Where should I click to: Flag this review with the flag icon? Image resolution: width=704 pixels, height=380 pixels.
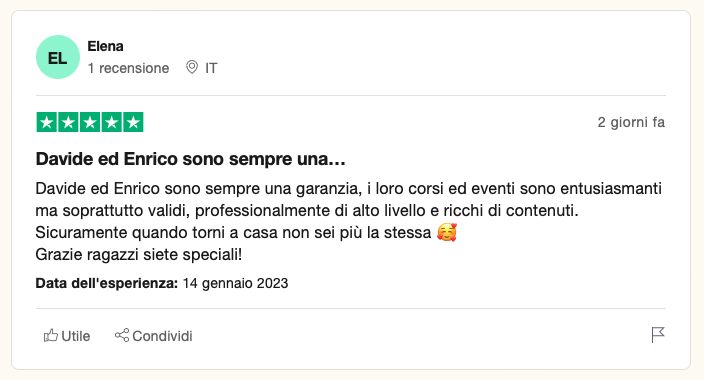(658, 335)
